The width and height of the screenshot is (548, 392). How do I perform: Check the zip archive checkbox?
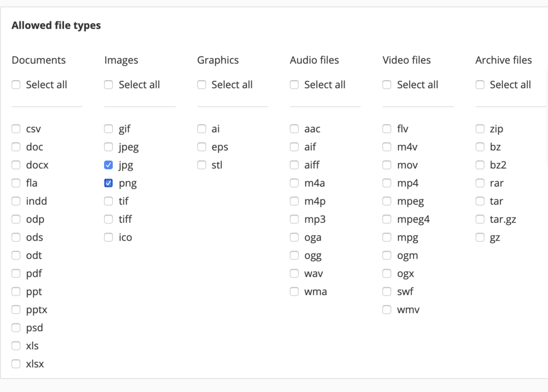[x=480, y=128]
